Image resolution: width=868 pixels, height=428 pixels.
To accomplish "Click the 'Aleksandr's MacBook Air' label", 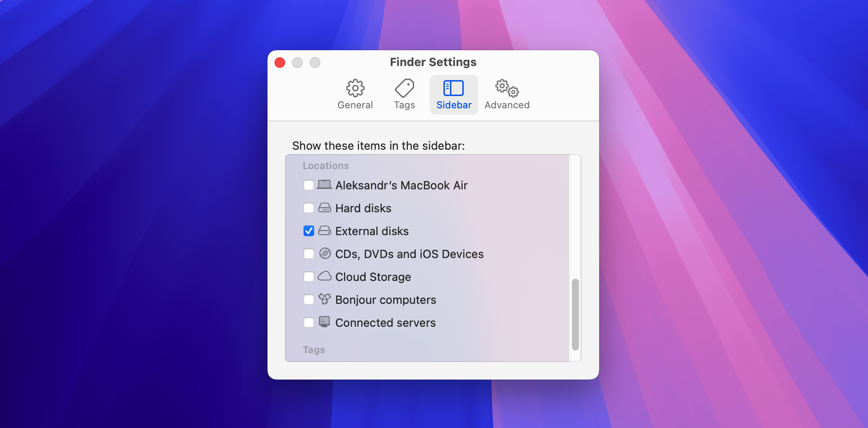I will [x=401, y=185].
